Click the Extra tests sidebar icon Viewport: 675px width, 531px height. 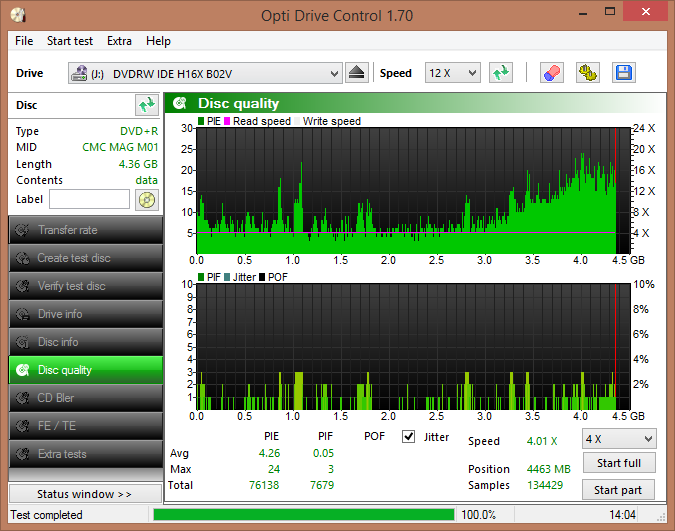tap(22, 454)
